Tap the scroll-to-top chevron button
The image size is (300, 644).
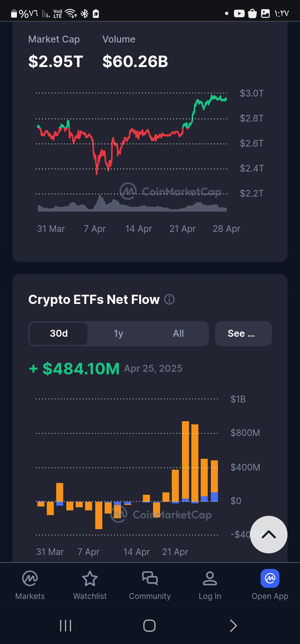pyautogui.click(x=269, y=534)
